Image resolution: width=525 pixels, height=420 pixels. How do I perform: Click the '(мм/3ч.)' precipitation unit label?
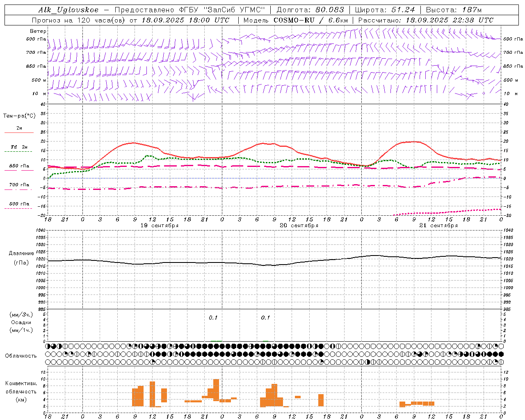[x=21, y=315]
